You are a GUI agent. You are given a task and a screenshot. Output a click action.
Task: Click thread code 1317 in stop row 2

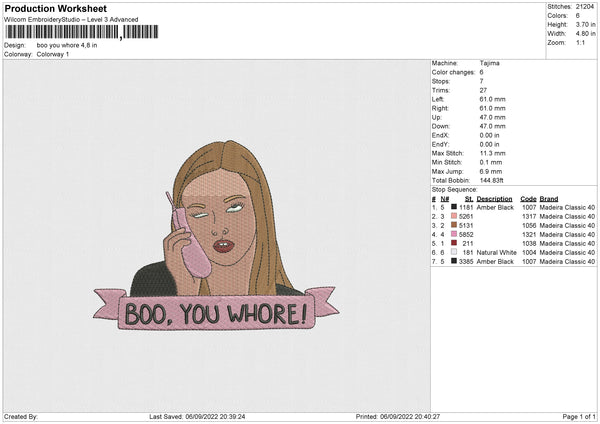click(529, 217)
